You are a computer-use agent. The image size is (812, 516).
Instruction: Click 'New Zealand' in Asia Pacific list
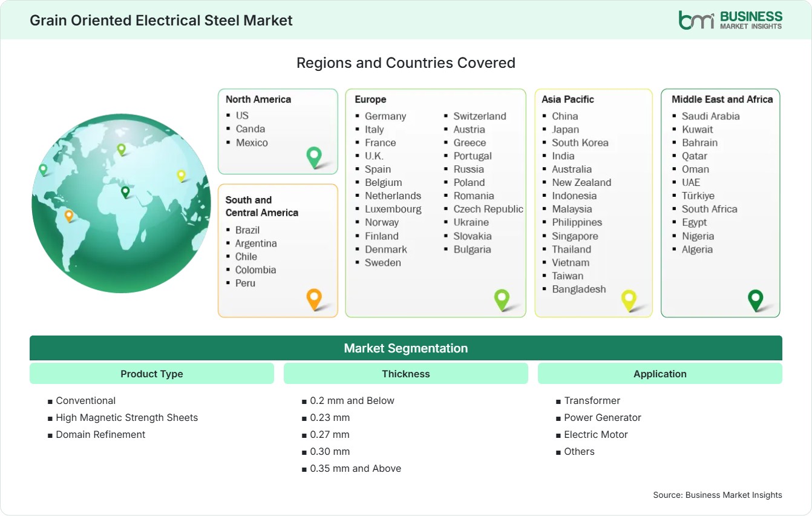(581, 182)
